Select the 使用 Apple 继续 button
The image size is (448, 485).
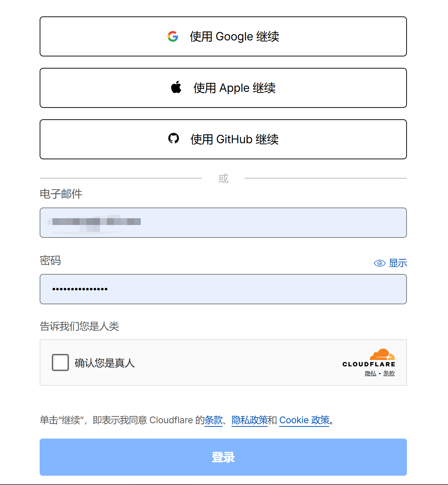click(x=223, y=88)
